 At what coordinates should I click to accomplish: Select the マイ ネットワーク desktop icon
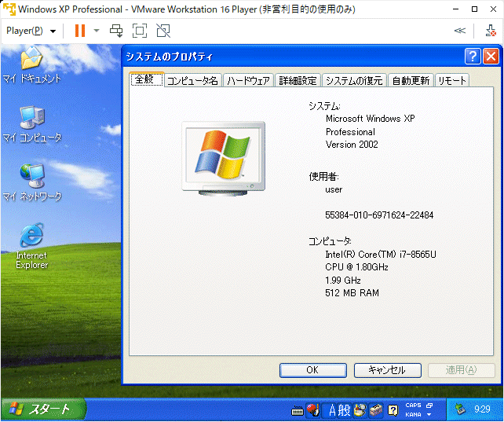(x=31, y=182)
